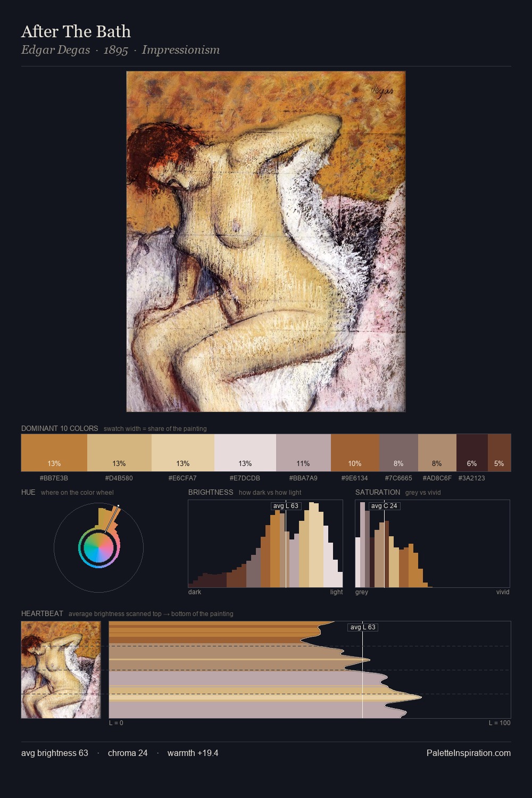
Task: Click the BRIGHTNESS section heading
Action: [x=211, y=492]
